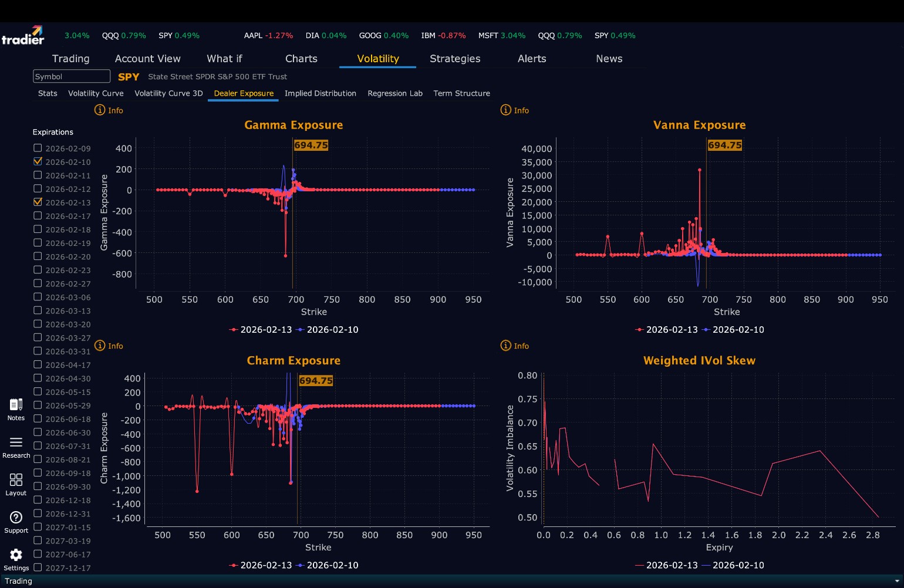Switch to the Strategies tab
The height and width of the screenshot is (588, 904).
coord(455,59)
